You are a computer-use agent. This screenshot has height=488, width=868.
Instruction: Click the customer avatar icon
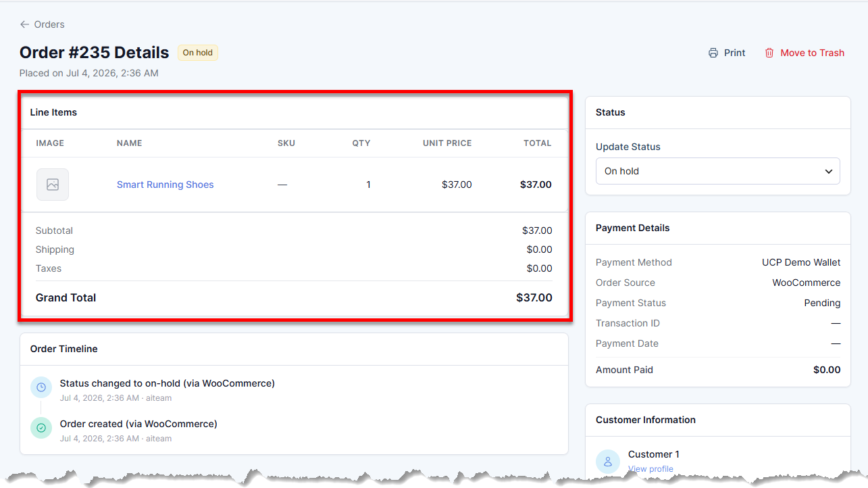click(x=608, y=462)
